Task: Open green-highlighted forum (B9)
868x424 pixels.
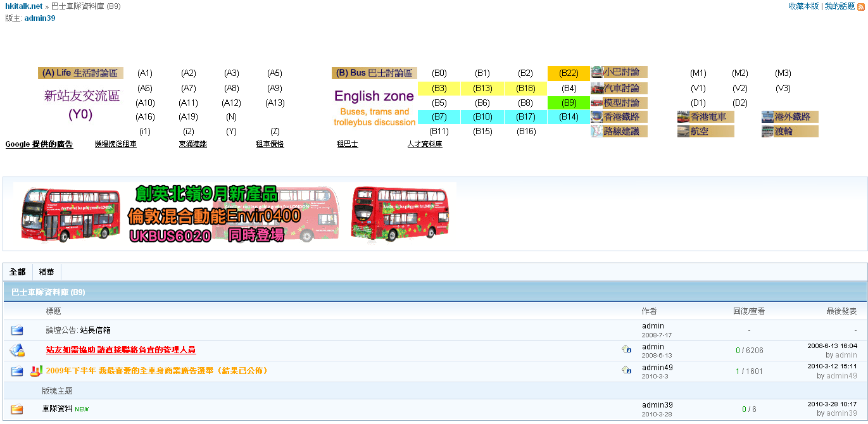Action: click(x=569, y=103)
